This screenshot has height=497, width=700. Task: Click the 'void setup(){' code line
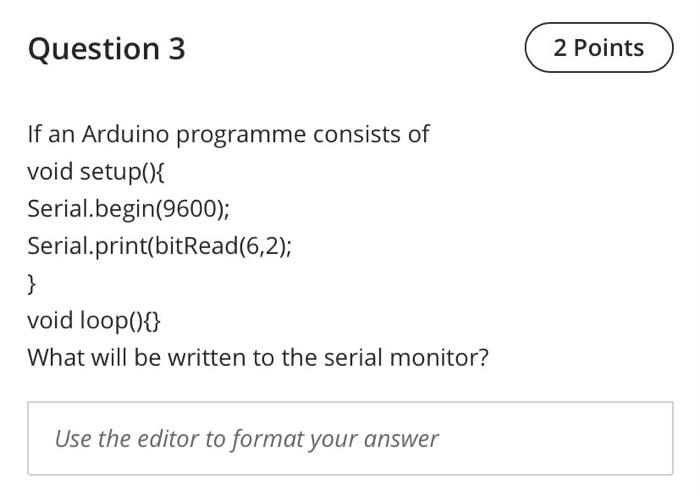pyautogui.click(x=96, y=171)
